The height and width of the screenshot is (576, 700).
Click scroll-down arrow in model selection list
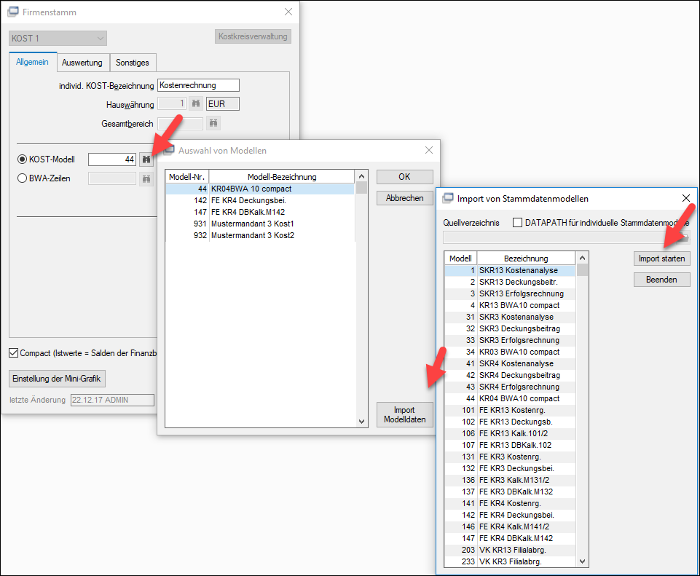pyautogui.click(x=362, y=421)
